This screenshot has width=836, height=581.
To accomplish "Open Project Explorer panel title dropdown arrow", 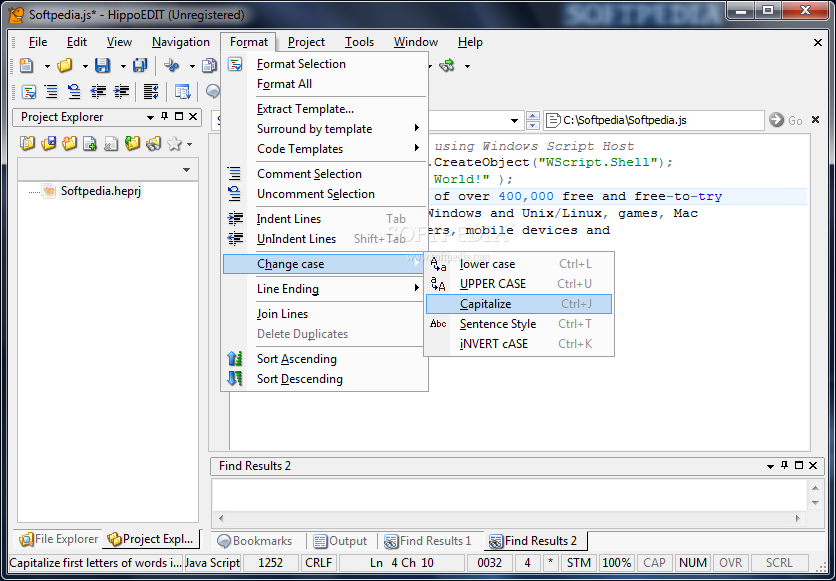I will (x=150, y=117).
